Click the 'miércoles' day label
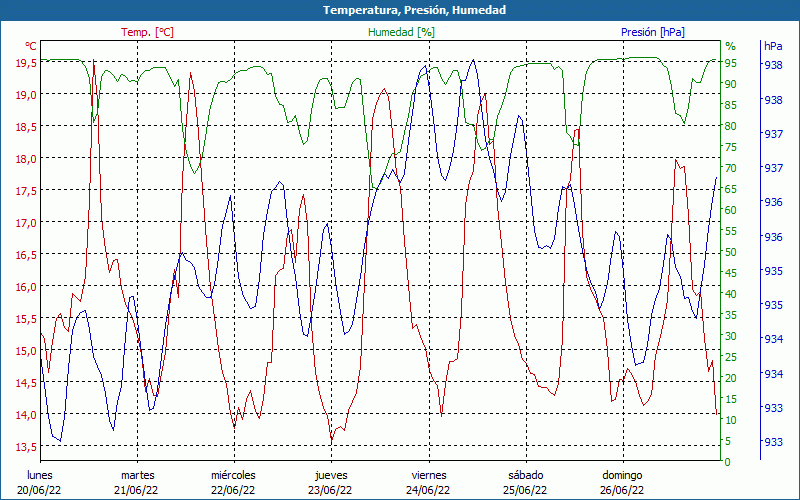This screenshot has width=800, height=500. click(234, 476)
